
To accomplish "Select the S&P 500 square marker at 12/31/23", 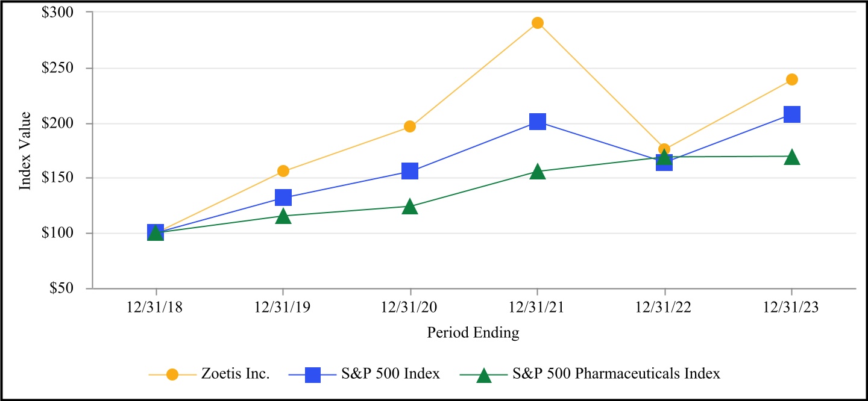I will pos(792,114).
